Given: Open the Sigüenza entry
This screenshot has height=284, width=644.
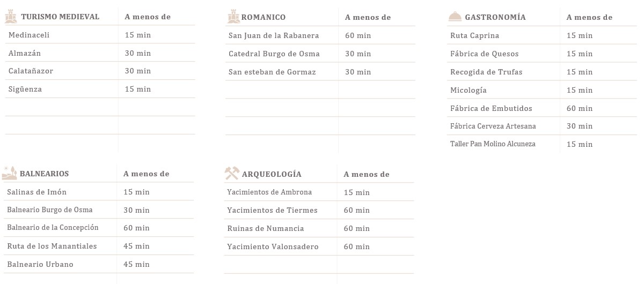Looking at the screenshot, I should pos(25,89).
